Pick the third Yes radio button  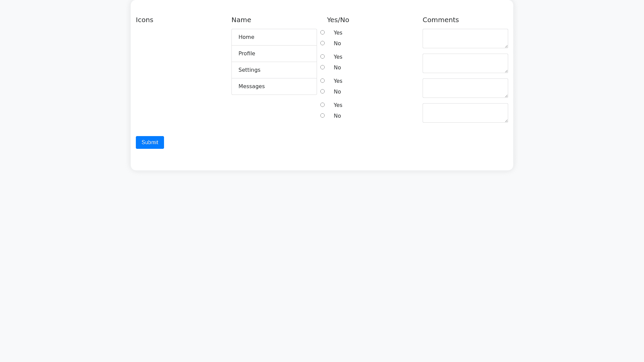322,81
